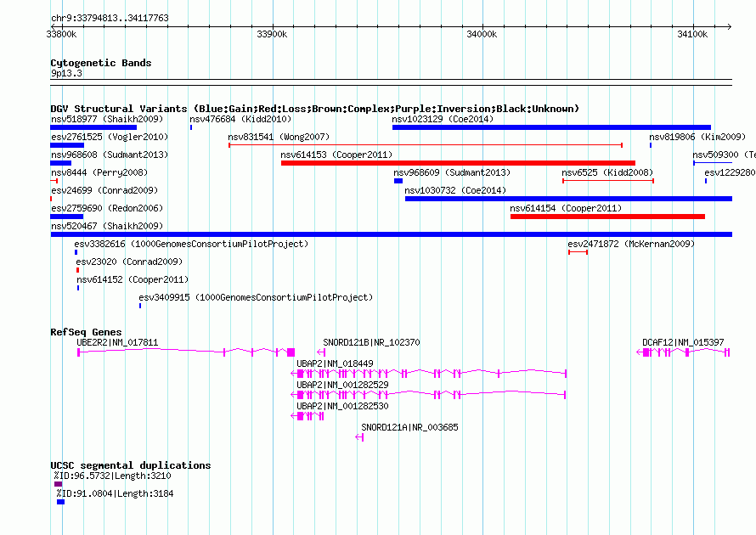Click the %ID:96.5732 segmental duplication label
The height and width of the screenshot is (535, 756).
pos(112,476)
